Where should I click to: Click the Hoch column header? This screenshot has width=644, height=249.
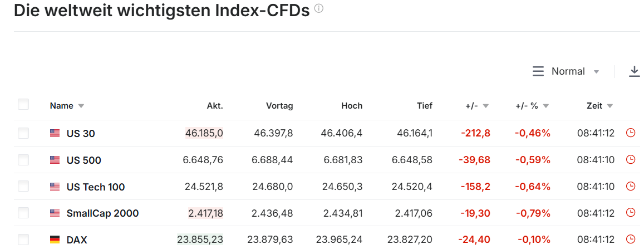[352, 105]
